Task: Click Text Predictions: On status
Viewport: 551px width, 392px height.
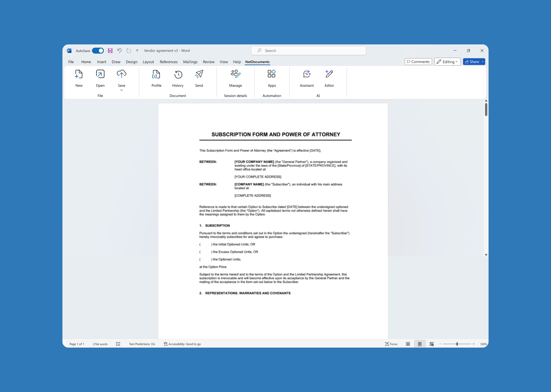Action: tap(142, 344)
